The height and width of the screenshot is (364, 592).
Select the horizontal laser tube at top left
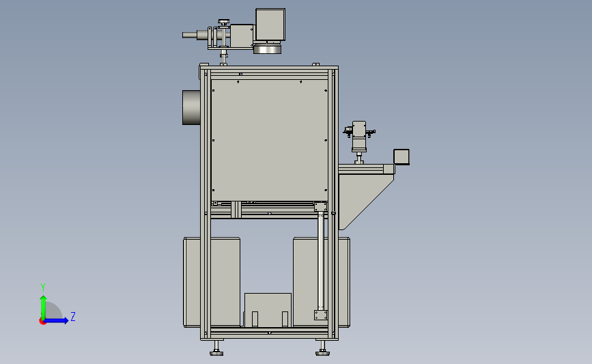(x=195, y=35)
